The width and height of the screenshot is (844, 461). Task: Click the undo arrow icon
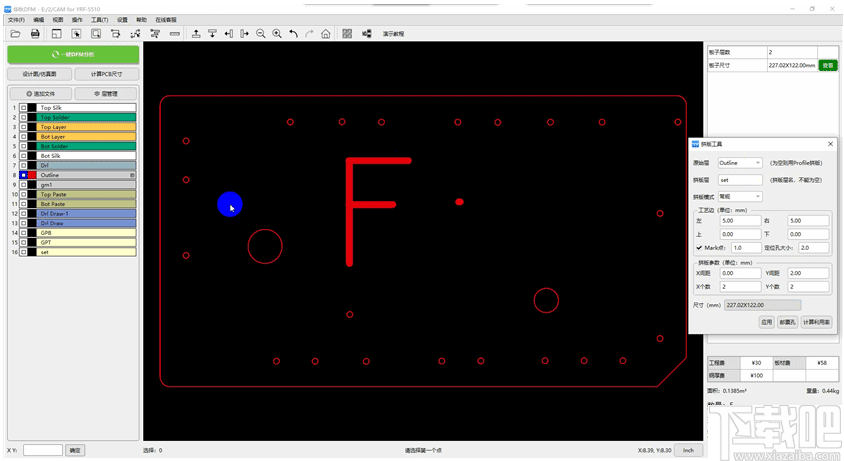(293, 34)
